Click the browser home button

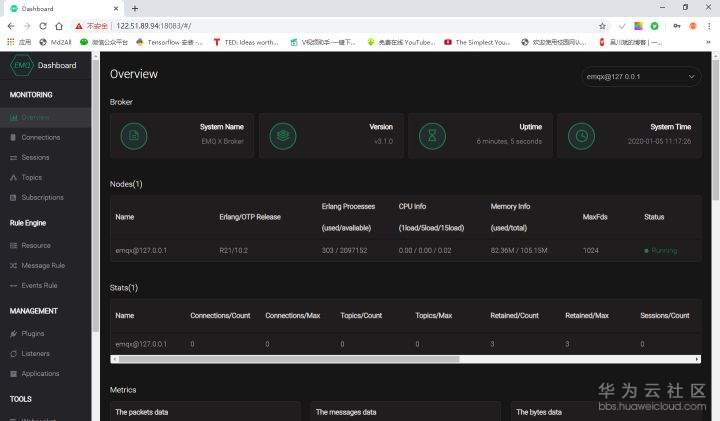coord(59,26)
